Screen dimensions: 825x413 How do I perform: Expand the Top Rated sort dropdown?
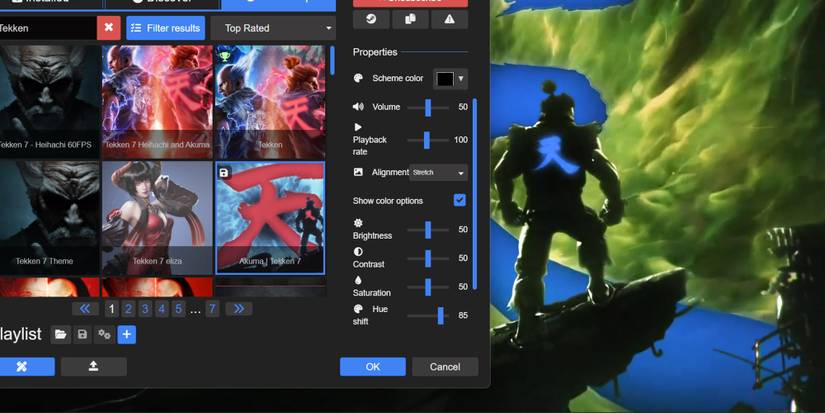point(272,28)
